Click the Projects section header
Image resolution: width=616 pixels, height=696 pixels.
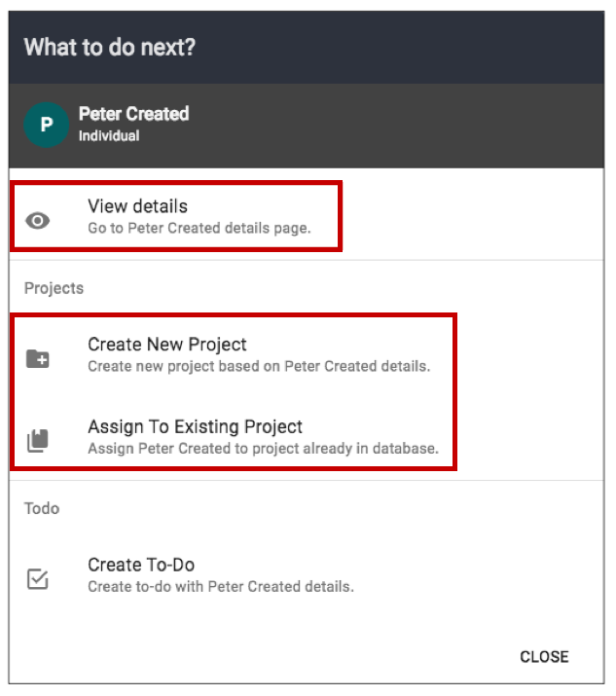tap(54, 288)
